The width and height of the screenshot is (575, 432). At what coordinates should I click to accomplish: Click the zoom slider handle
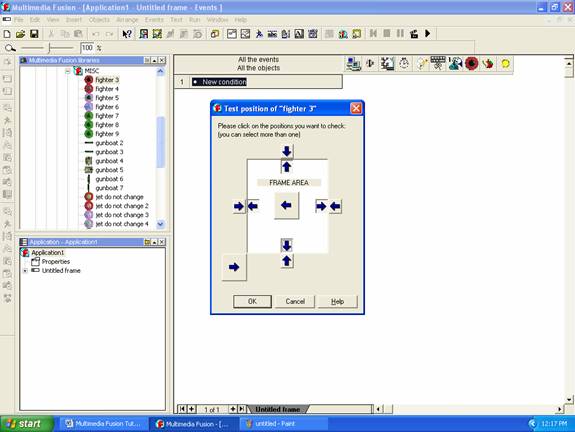click(x=49, y=48)
